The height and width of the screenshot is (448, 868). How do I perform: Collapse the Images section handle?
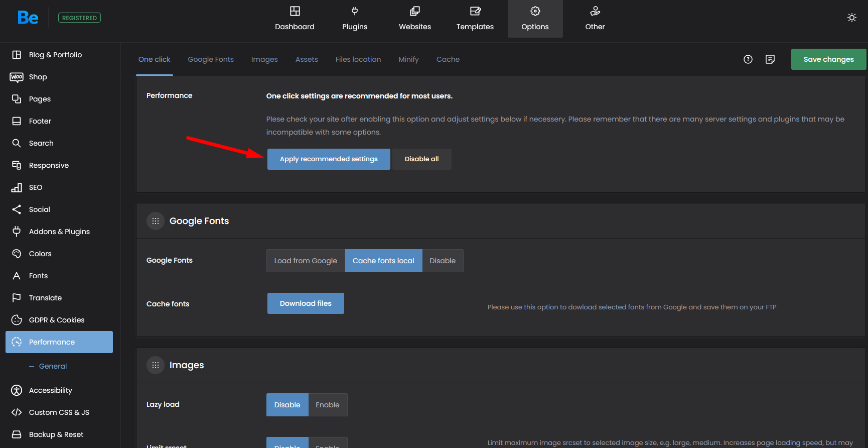click(x=156, y=365)
